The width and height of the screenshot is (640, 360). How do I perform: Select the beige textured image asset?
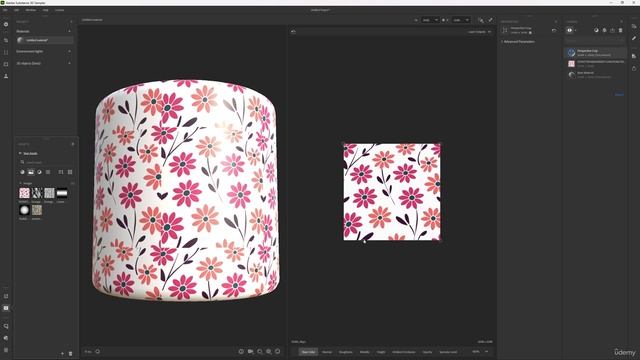(x=37, y=210)
